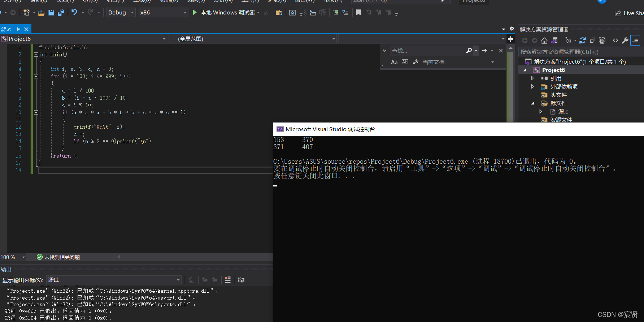Click the Show All Files icon

(x=602, y=40)
